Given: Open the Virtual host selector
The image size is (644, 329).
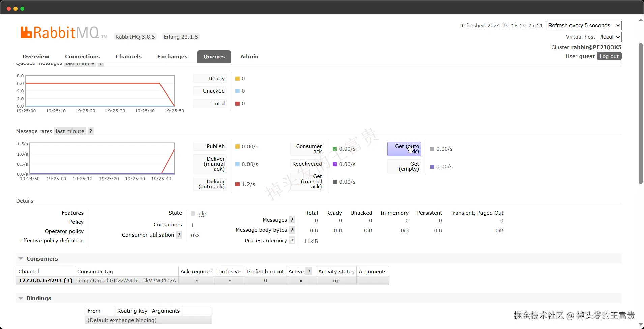Looking at the screenshot, I should coord(609,37).
